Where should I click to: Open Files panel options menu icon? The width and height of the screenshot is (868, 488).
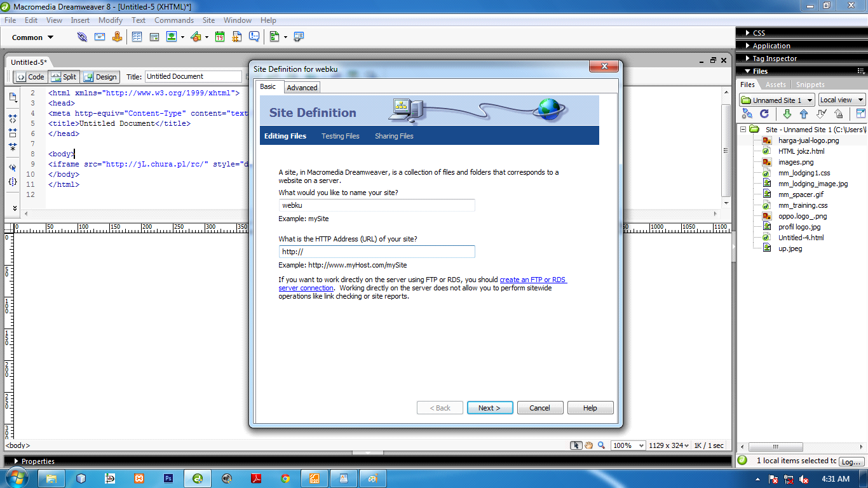click(x=861, y=71)
